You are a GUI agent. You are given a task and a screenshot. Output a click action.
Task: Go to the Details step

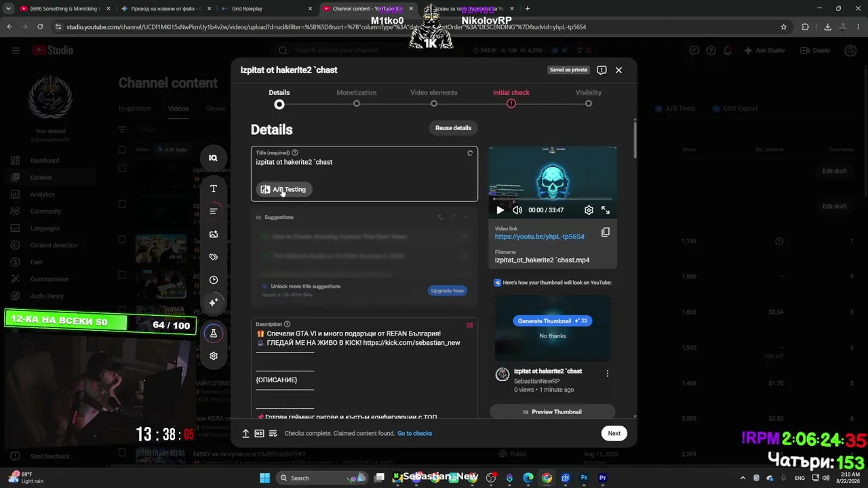pos(279,98)
